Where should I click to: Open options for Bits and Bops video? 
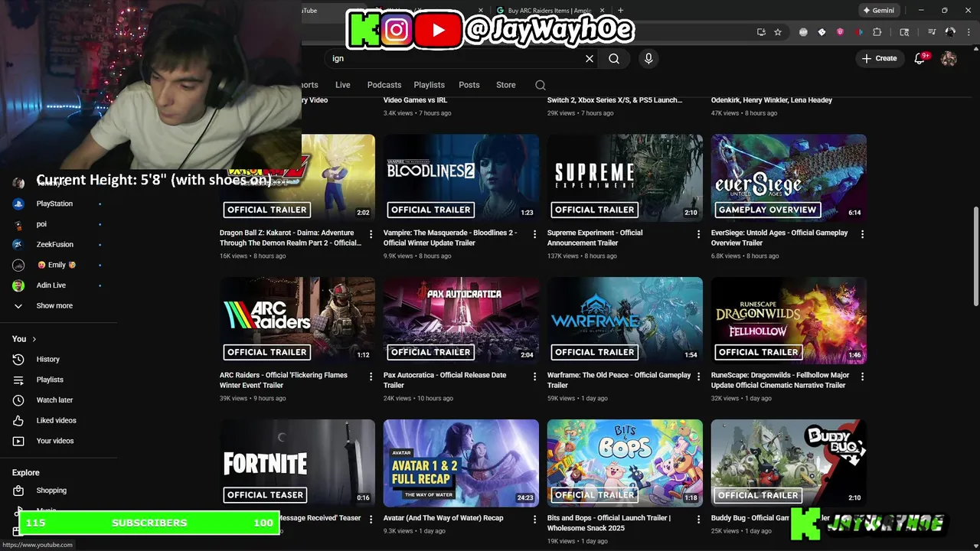(698, 519)
